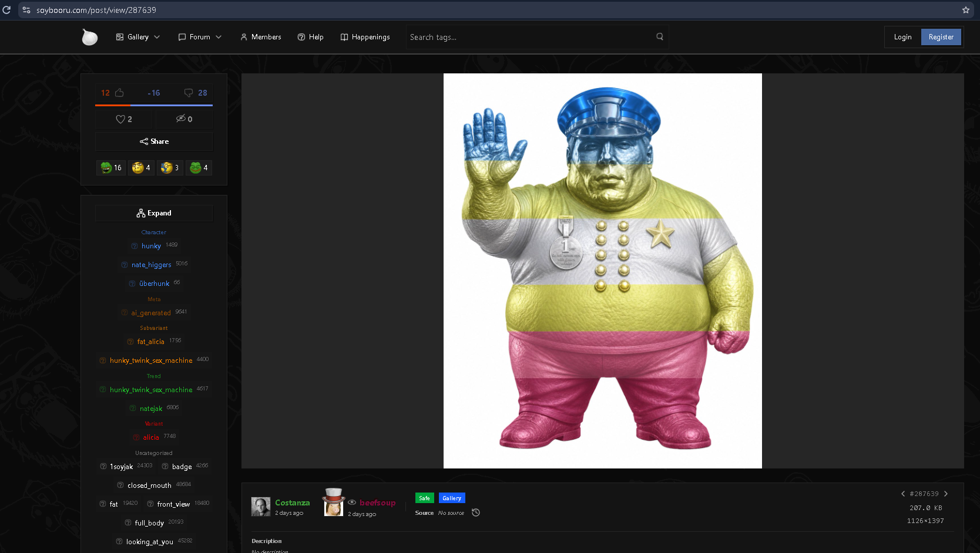Open the nate_higgers tag link
Image resolution: width=980 pixels, height=553 pixels.
(x=151, y=265)
